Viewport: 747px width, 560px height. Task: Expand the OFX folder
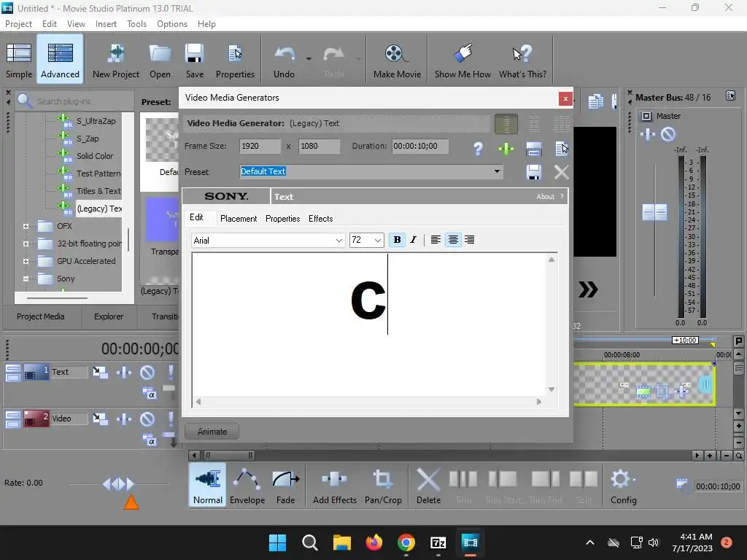pyautogui.click(x=26, y=226)
